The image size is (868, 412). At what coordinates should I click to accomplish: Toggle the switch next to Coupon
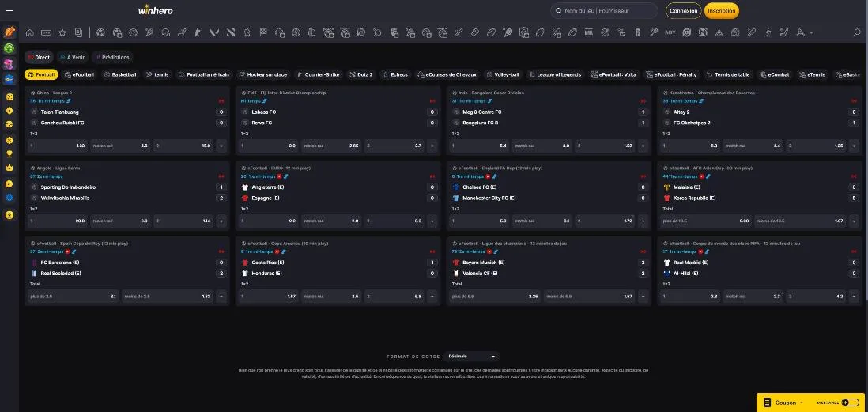point(850,403)
